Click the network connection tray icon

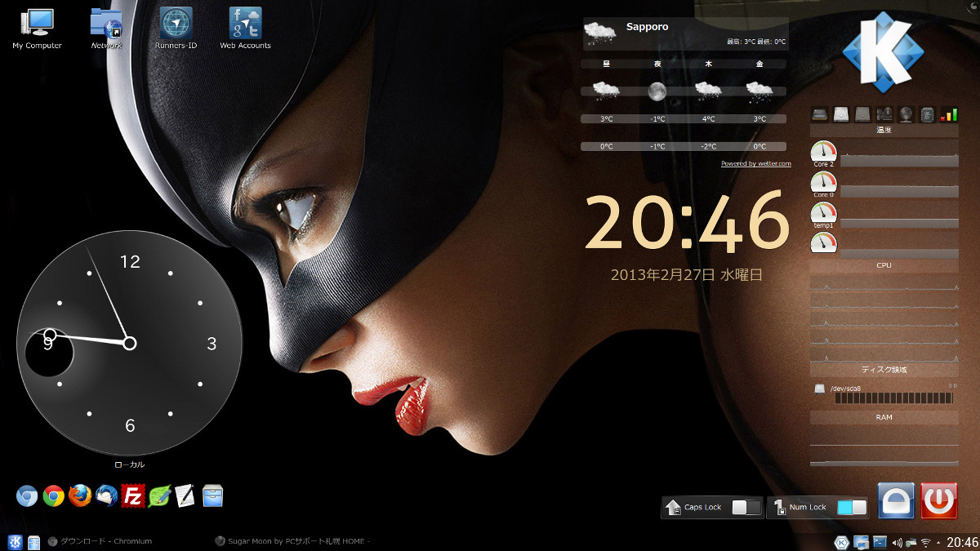(x=911, y=543)
